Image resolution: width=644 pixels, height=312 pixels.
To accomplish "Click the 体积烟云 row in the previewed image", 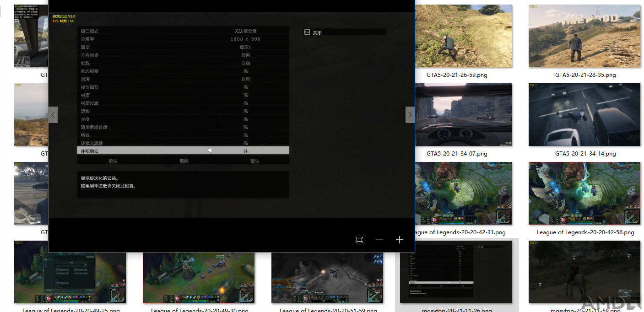I will (183, 151).
